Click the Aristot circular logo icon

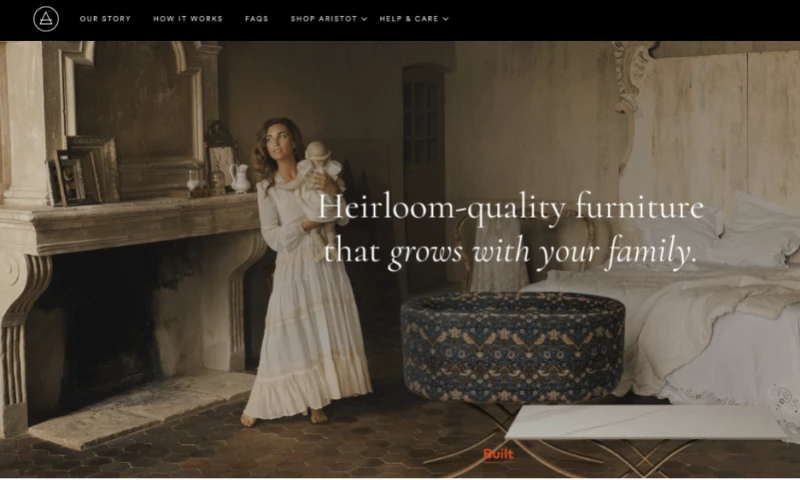point(46,19)
